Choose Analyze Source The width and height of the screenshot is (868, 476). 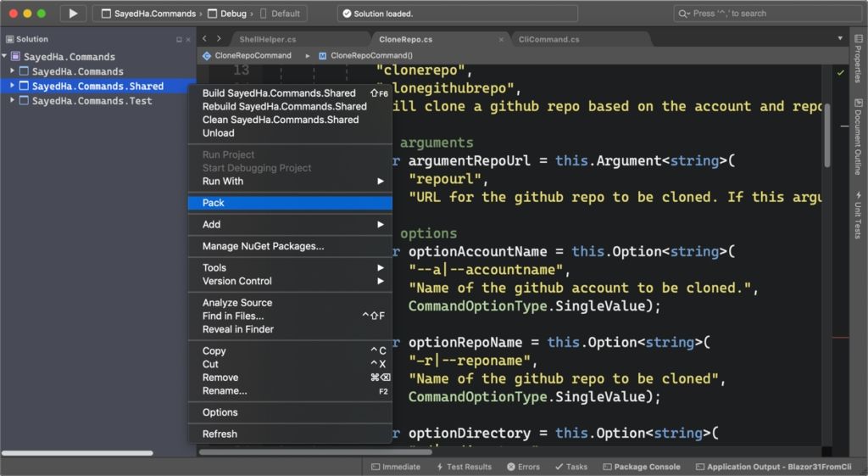coord(290,303)
